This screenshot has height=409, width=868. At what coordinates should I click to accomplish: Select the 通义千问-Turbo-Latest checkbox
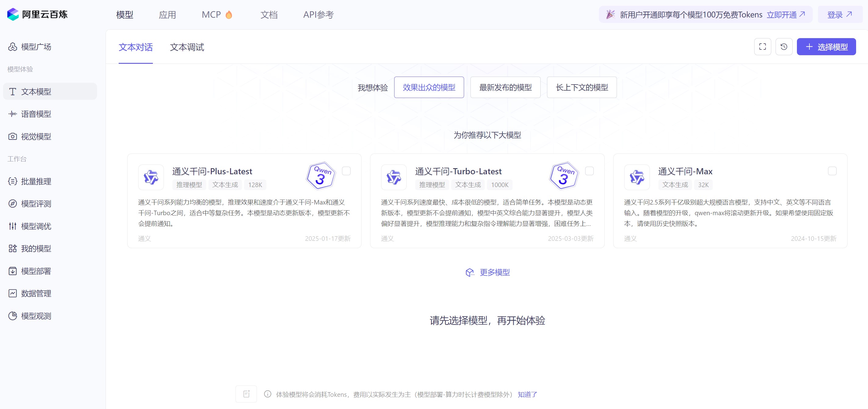[x=589, y=171]
